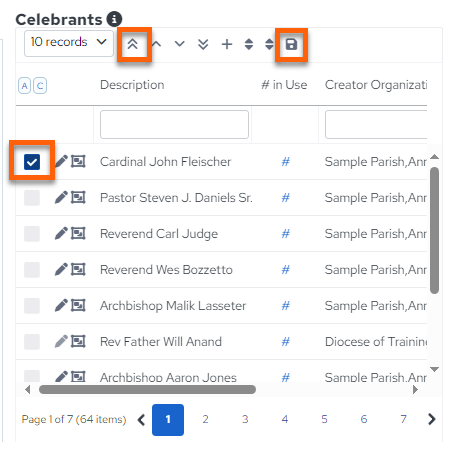Click next page arrow in pagination

click(x=432, y=419)
